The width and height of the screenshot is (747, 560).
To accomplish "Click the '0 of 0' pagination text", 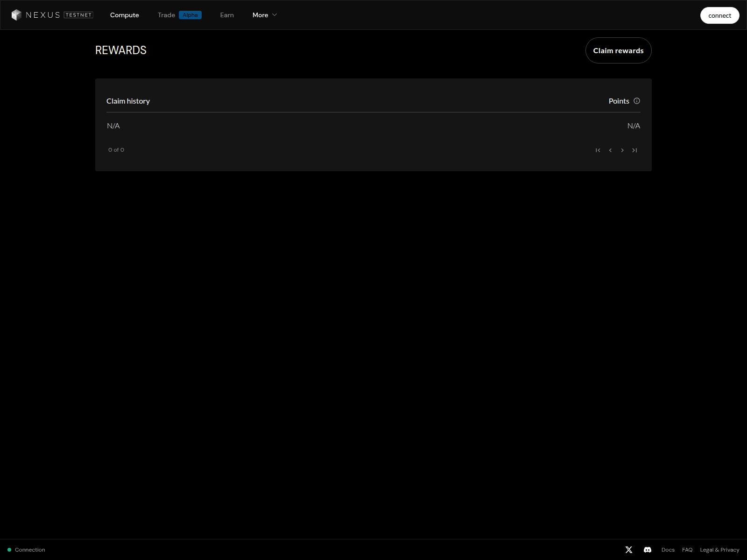I will (116, 150).
